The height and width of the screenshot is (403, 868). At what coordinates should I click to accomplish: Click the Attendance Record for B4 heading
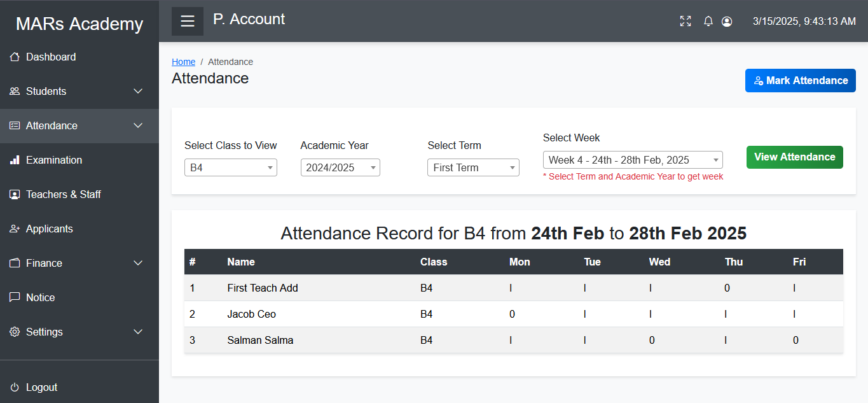coord(513,234)
